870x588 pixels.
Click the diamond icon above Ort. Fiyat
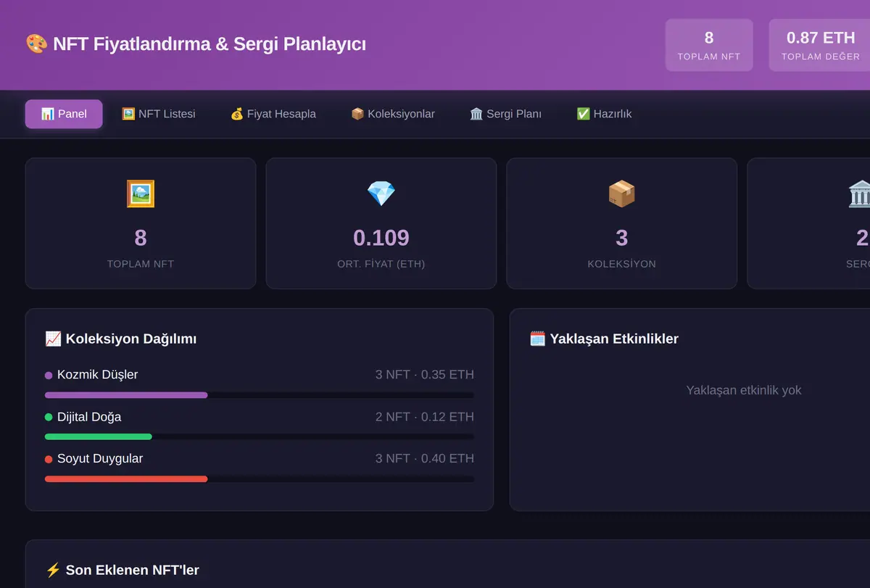pyautogui.click(x=381, y=194)
